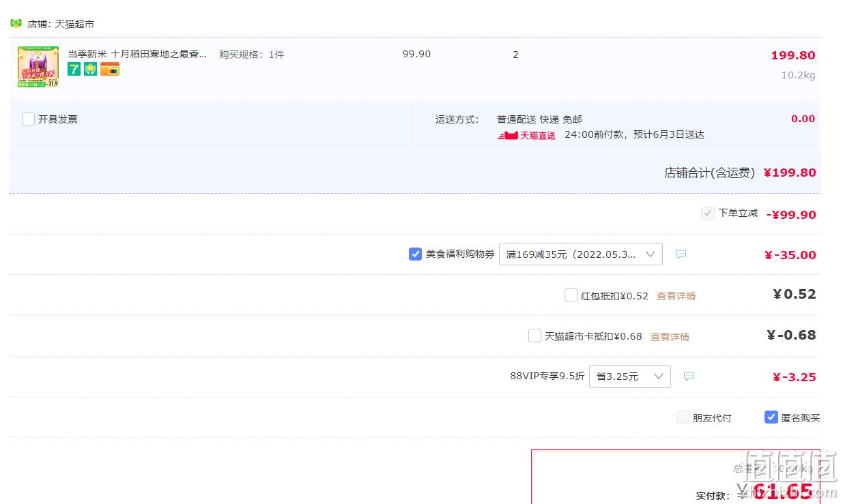Click the 24:00前付款 delivery estimate text

(634, 135)
